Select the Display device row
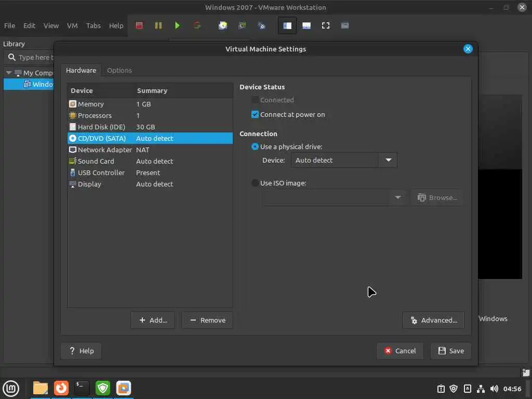532x399 pixels. [150, 184]
